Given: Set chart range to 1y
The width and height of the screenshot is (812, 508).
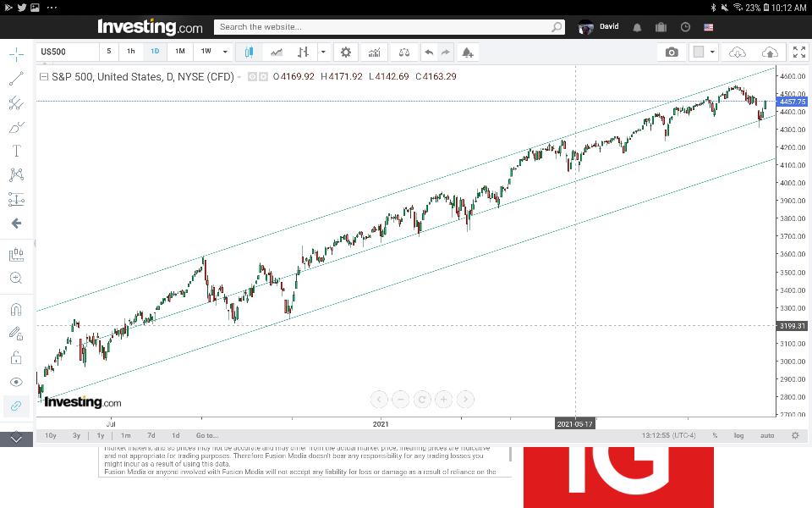Looking at the screenshot, I should coord(101,435).
